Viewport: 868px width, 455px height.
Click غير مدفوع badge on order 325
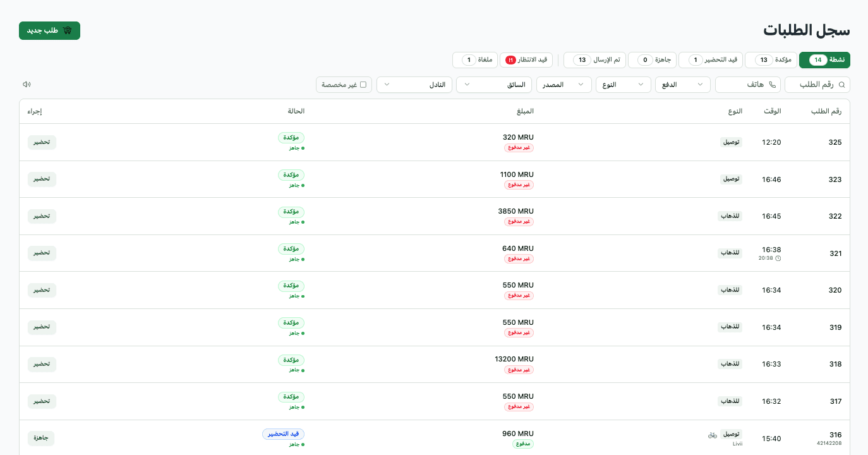point(519,148)
